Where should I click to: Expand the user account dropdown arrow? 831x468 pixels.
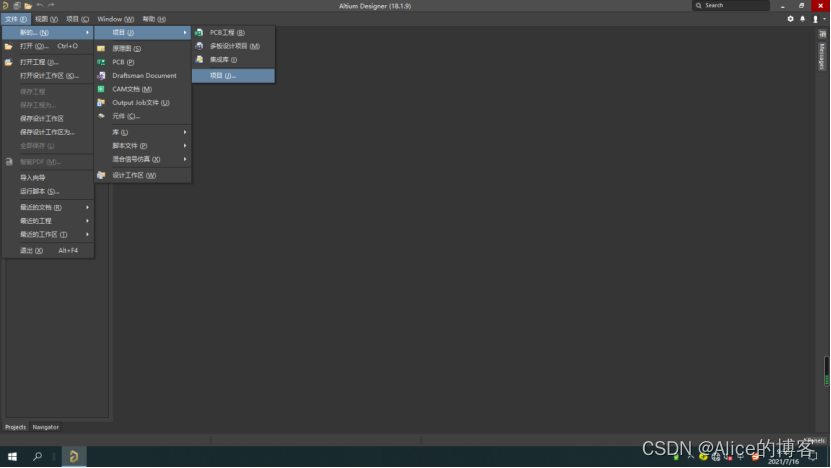click(x=824, y=19)
